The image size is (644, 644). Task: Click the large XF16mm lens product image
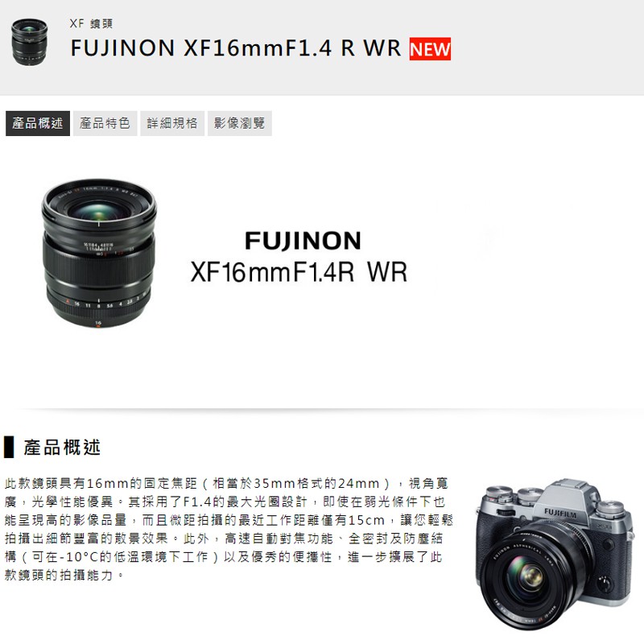pos(99,254)
